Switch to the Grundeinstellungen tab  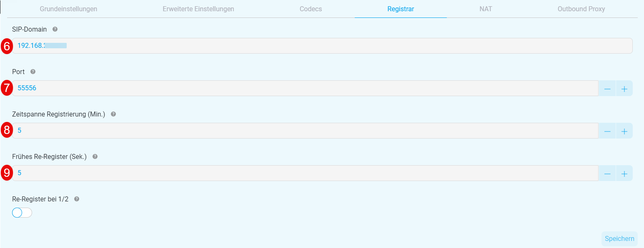coord(69,9)
